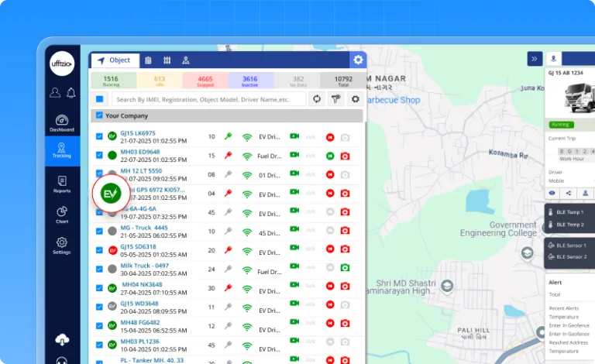Toggle checkbox for GJ15 LK6975 vehicle
Screen dimensions: 595x364
[99, 136]
